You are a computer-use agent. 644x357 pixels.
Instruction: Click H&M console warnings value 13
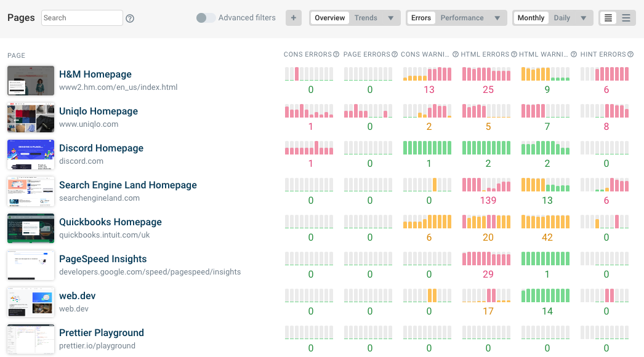[429, 90]
